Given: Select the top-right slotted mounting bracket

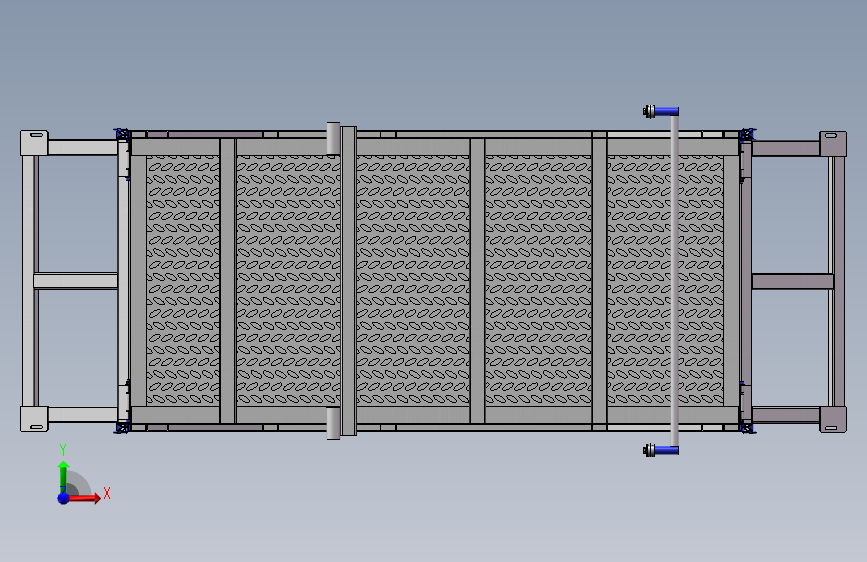Looking at the screenshot, I should tap(833, 143).
